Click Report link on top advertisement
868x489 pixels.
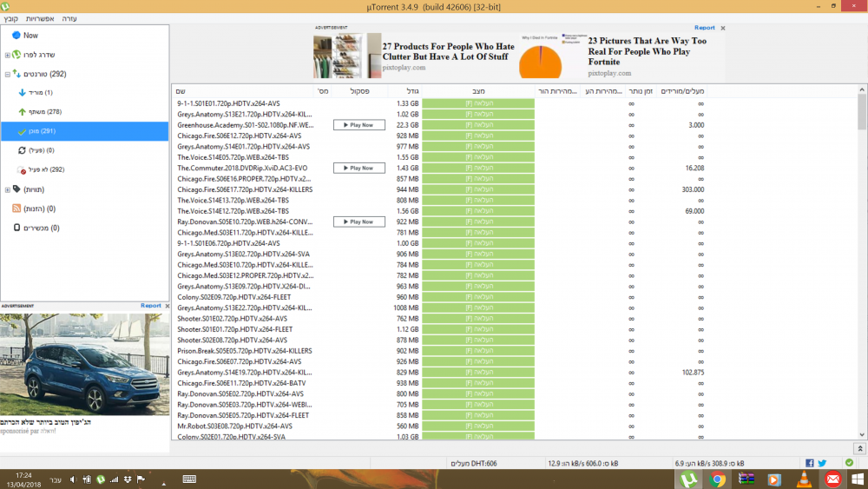(704, 28)
